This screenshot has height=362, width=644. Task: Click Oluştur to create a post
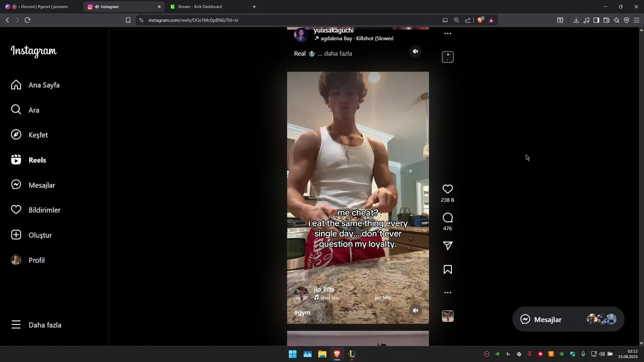pyautogui.click(x=31, y=235)
